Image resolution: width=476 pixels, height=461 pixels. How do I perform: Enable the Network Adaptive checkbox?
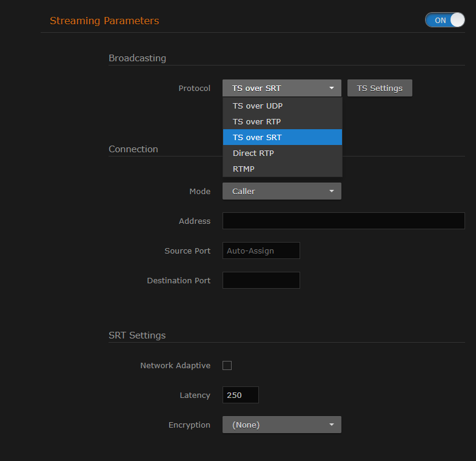tap(227, 365)
